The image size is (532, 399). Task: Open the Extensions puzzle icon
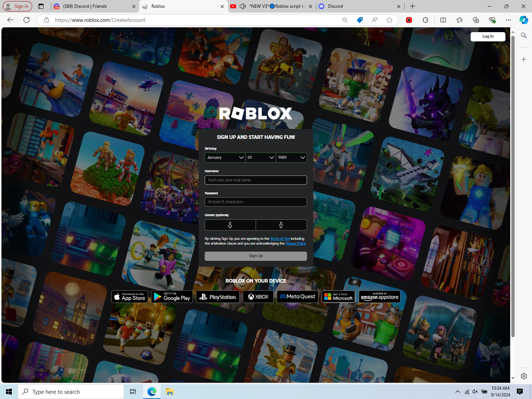pyautogui.click(x=426, y=20)
